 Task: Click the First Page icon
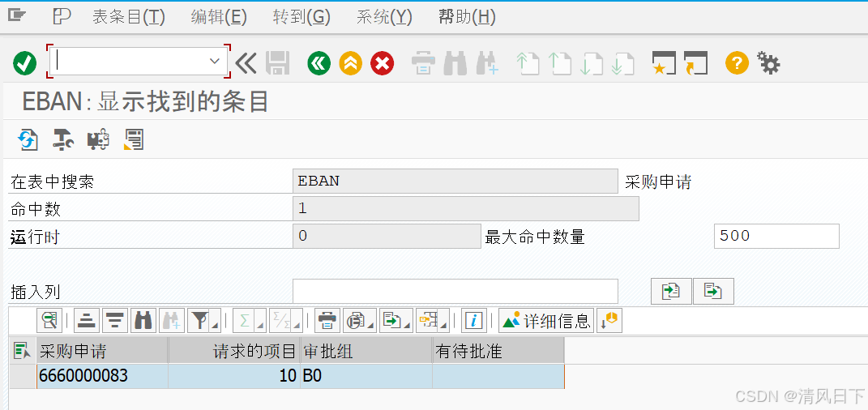click(528, 64)
